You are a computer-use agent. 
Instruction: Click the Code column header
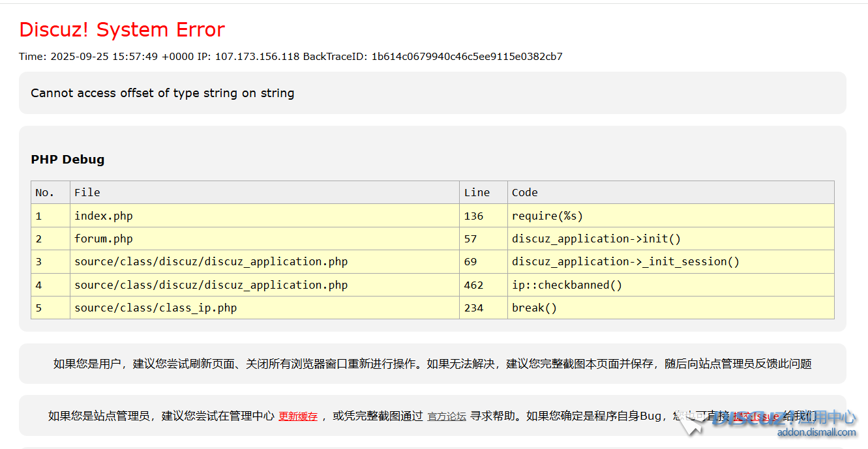pyautogui.click(x=671, y=192)
